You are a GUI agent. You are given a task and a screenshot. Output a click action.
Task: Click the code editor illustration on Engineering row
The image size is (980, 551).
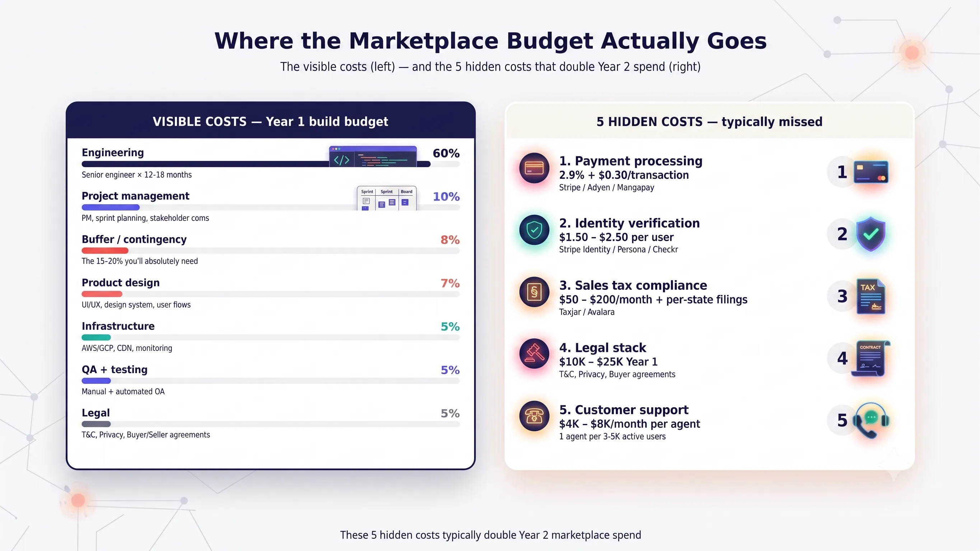pyautogui.click(x=373, y=156)
